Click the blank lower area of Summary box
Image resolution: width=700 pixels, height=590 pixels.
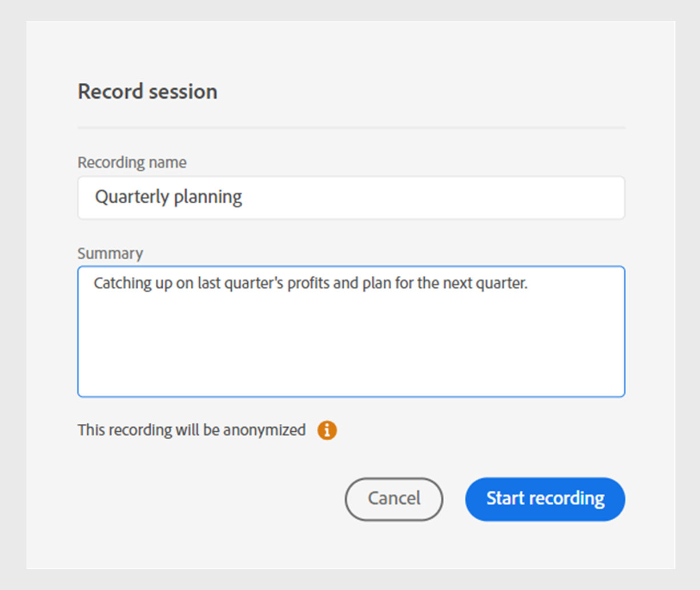(351, 354)
